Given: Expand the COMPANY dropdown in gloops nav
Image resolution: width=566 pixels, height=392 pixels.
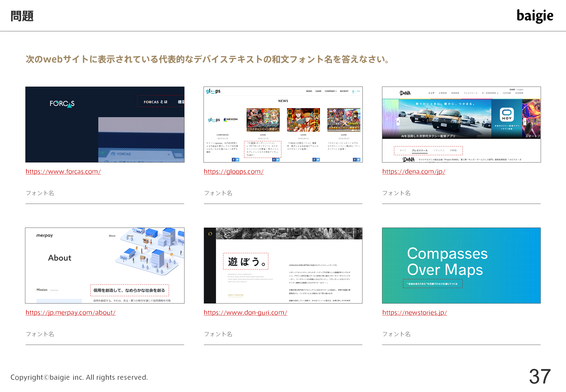Looking at the screenshot, I should pyautogui.click(x=331, y=91).
